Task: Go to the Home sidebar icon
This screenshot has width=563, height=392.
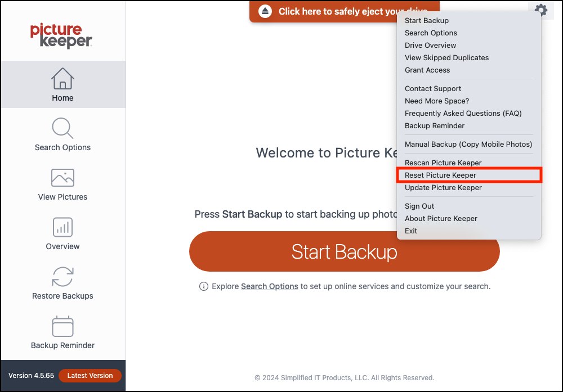Action: tap(63, 79)
